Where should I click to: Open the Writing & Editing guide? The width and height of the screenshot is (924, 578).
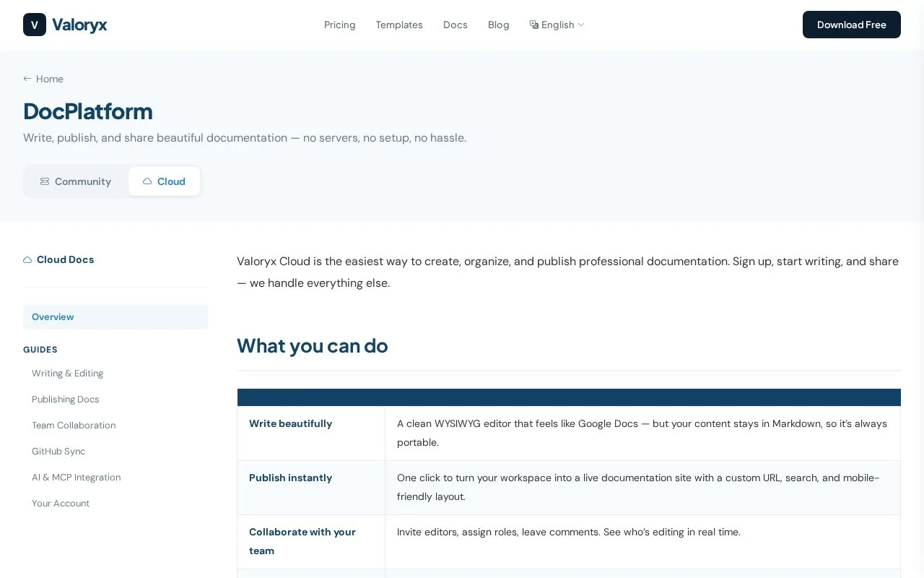[x=67, y=374]
